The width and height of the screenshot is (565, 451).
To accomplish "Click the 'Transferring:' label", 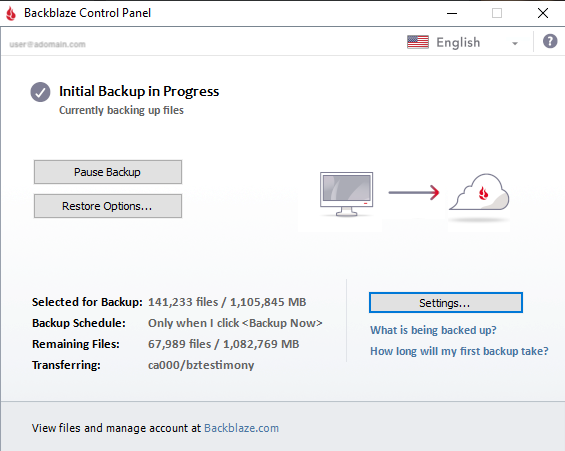I will click(66, 365).
